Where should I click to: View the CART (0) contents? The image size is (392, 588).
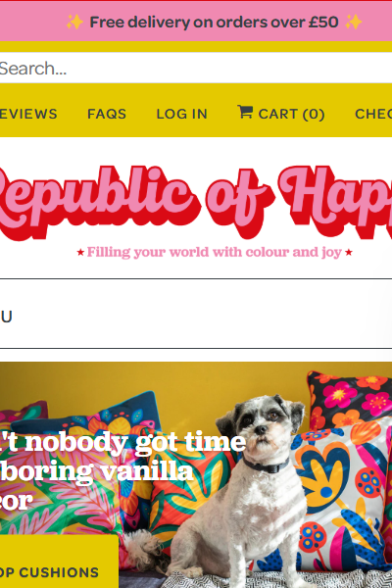click(x=281, y=114)
